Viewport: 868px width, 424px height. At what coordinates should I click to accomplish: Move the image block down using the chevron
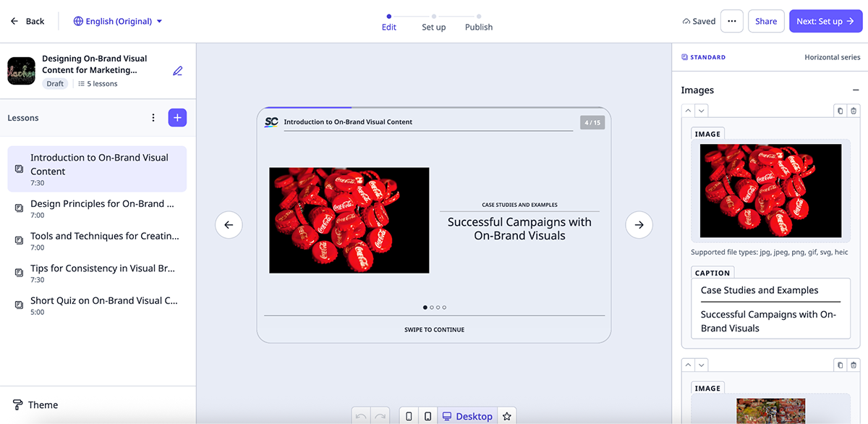700,110
